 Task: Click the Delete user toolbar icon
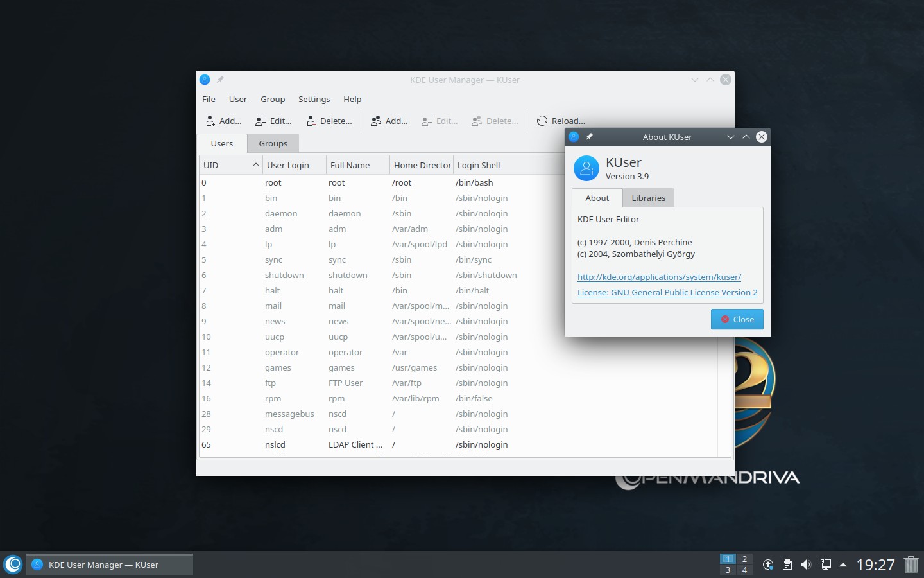click(x=311, y=121)
